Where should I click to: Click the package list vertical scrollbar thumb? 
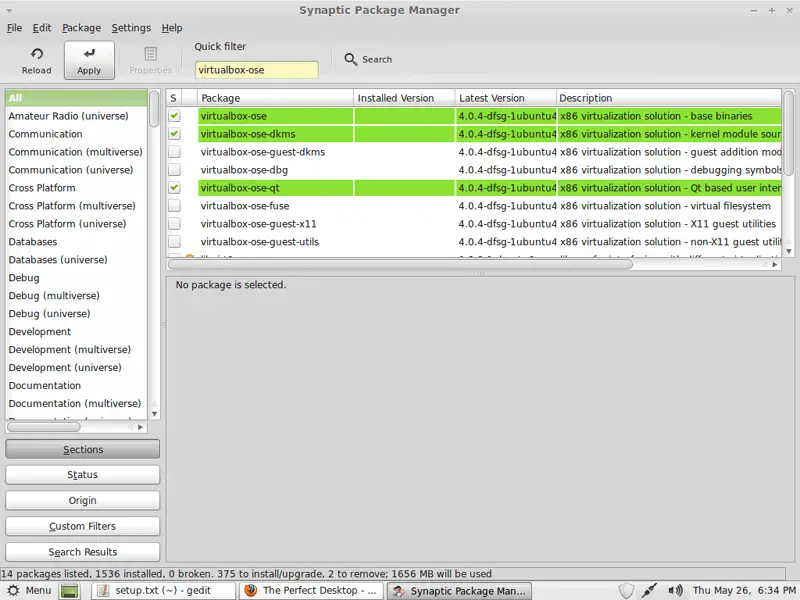click(x=789, y=133)
